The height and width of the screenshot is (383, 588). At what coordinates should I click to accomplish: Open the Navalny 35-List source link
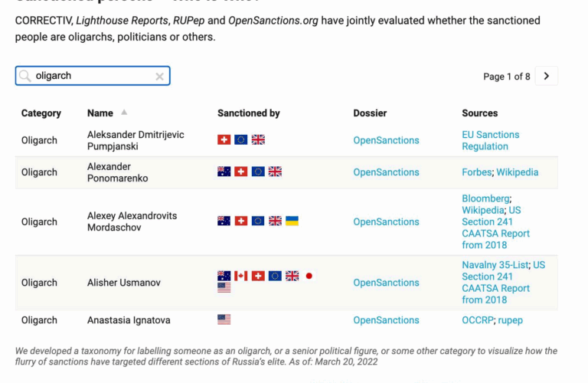point(495,265)
